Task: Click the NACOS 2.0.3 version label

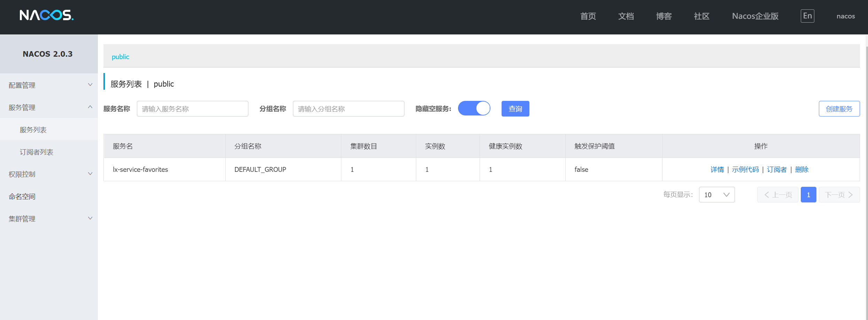Action: 48,54
